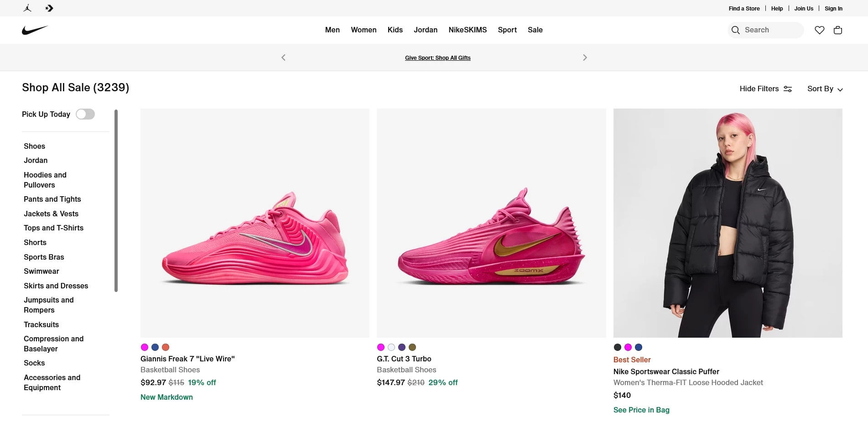Filter by Jackets & Vests category
This screenshot has width=868, height=423.
click(51, 214)
